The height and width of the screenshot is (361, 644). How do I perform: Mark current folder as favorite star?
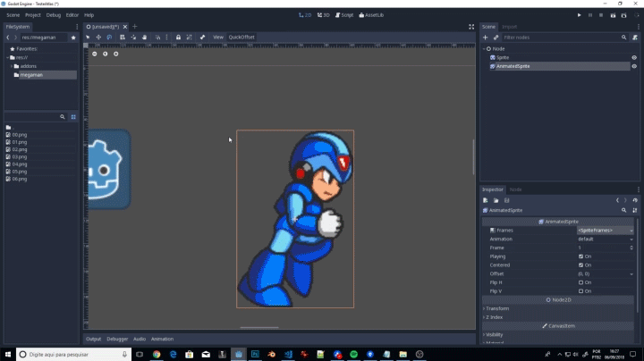(73, 38)
